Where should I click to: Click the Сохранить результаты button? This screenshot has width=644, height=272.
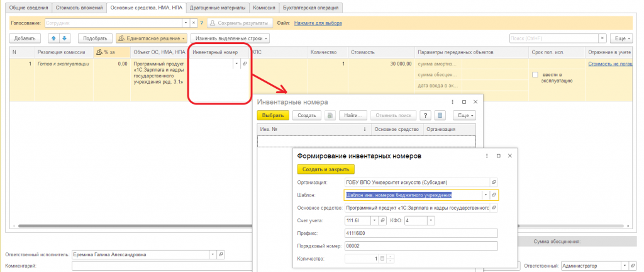(240, 23)
